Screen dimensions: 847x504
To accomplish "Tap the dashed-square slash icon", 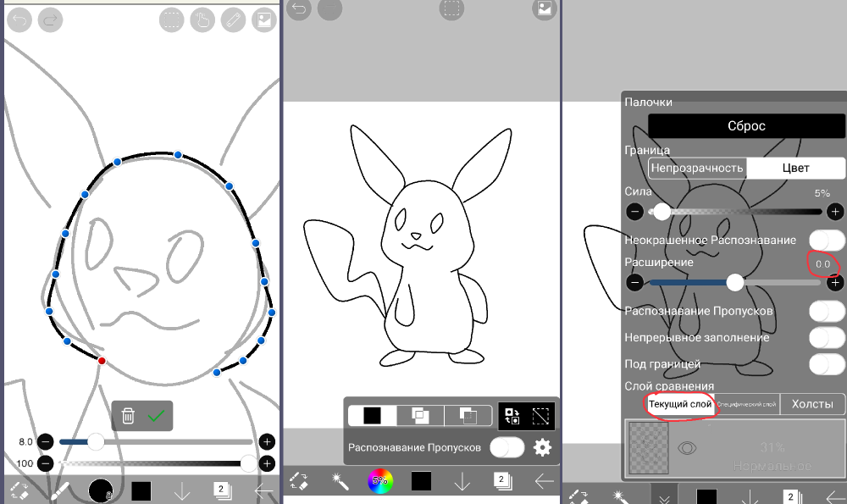I will point(540,416).
